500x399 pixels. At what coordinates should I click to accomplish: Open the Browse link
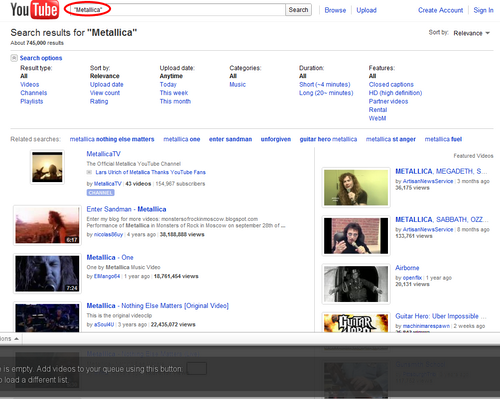coord(335,10)
